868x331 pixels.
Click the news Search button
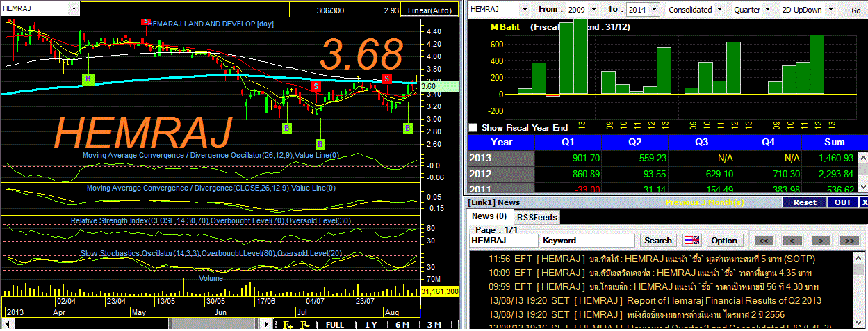pos(657,240)
